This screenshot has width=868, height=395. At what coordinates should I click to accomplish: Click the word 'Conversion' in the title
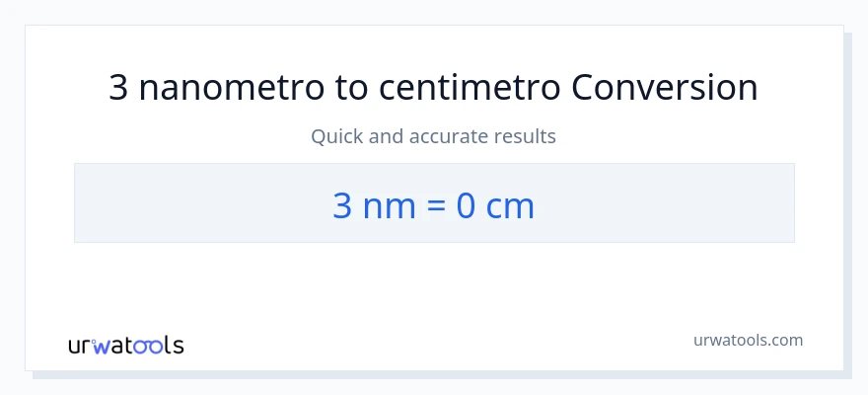tap(665, 88)
